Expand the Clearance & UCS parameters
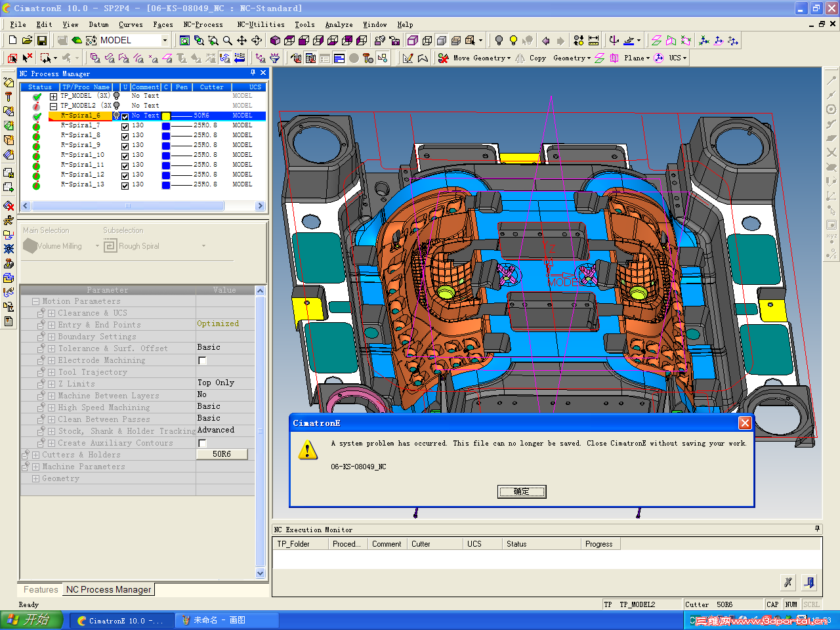 (51, 313)
